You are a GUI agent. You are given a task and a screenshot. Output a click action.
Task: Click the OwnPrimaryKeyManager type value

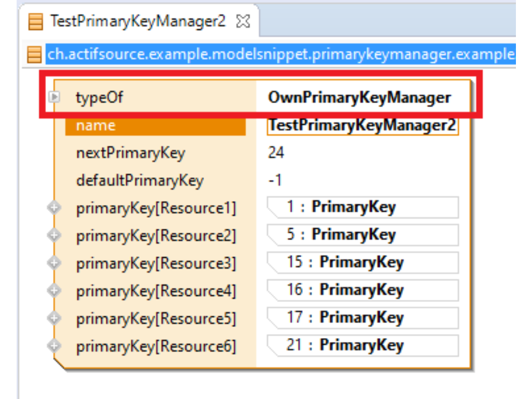359,98
